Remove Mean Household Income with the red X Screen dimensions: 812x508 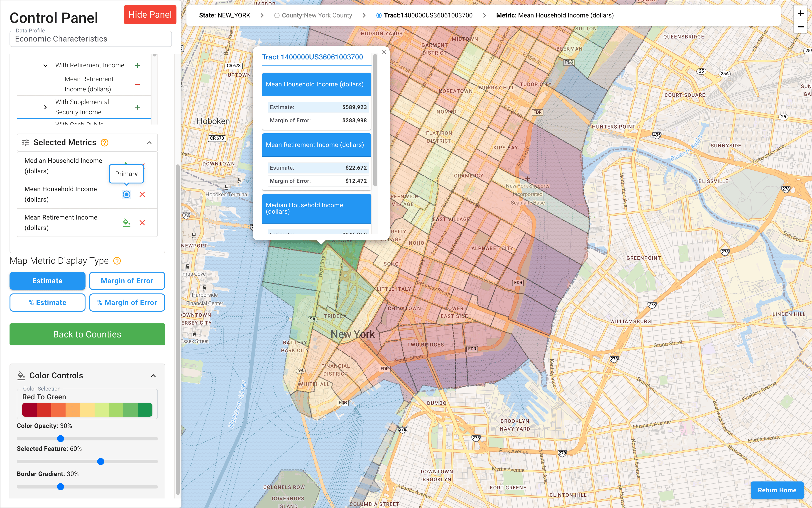[x=142, y=194]
